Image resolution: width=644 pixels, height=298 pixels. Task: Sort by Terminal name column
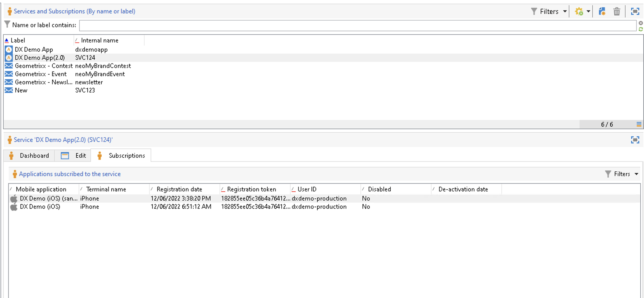point(114,189)
